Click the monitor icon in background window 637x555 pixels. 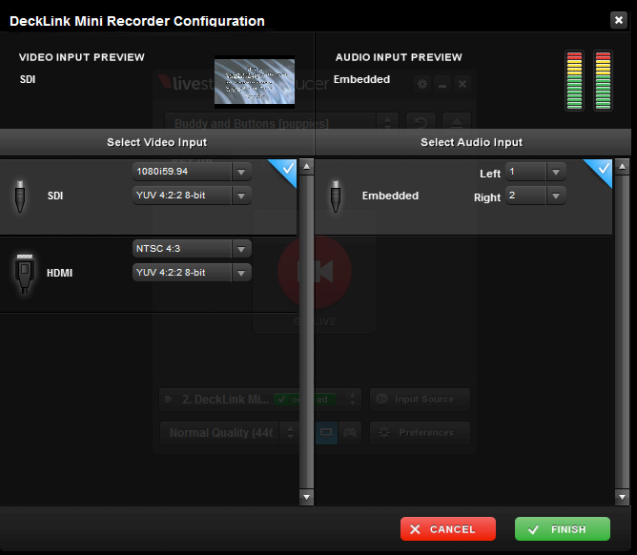pyautogui.click(x=326, y=433)
